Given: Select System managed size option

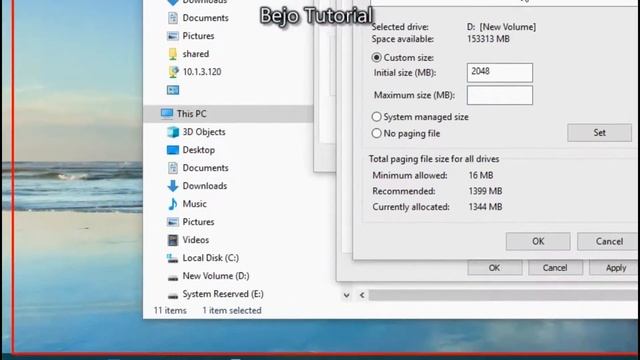Looking at the screenshot, I should pyautogui.click(x=376, y=117).
